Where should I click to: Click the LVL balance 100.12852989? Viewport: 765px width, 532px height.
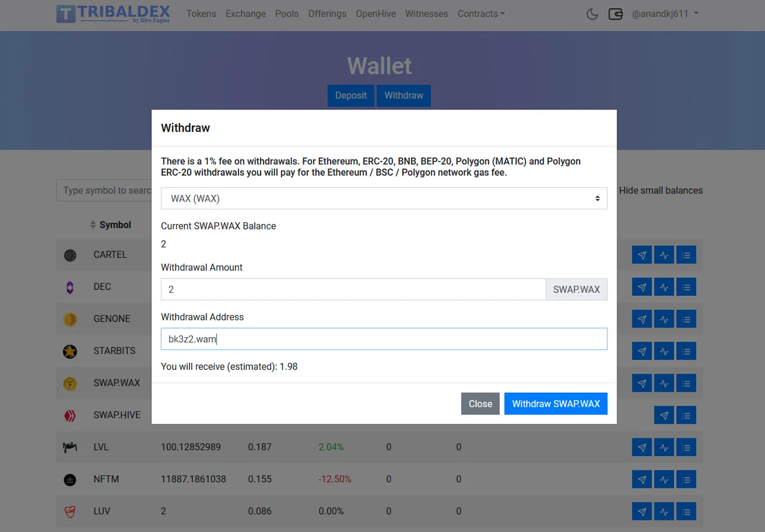[191, 447]
